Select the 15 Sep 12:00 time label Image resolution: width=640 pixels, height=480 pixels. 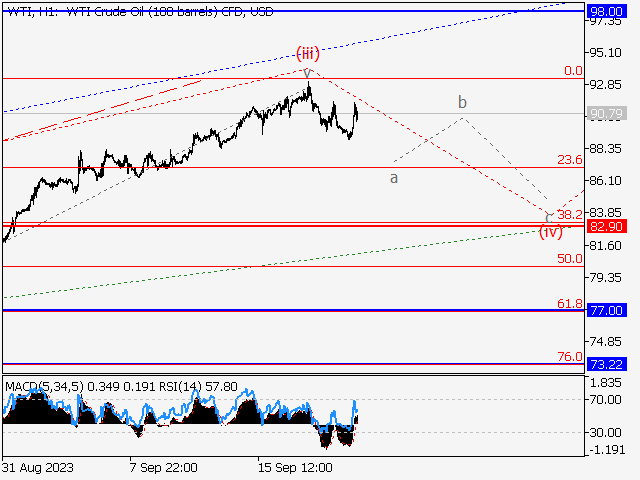pyautogui.click(x=295, y=467)
